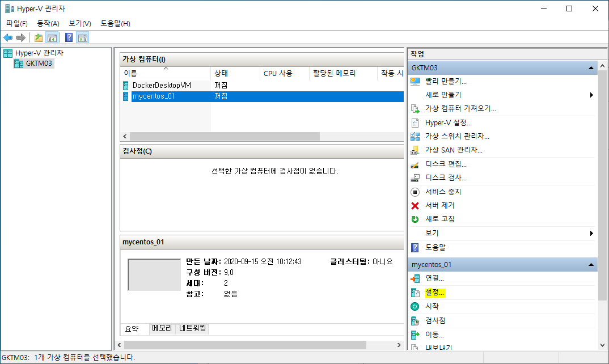Collapse the GKTM03 actions section
Image resolution: width=609 pixels, height=364 pixels.
click(591, 68)
